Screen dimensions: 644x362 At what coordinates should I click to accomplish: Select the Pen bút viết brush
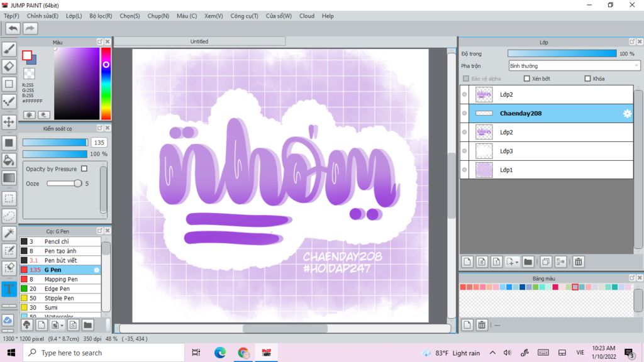click(x=60, y=260)
